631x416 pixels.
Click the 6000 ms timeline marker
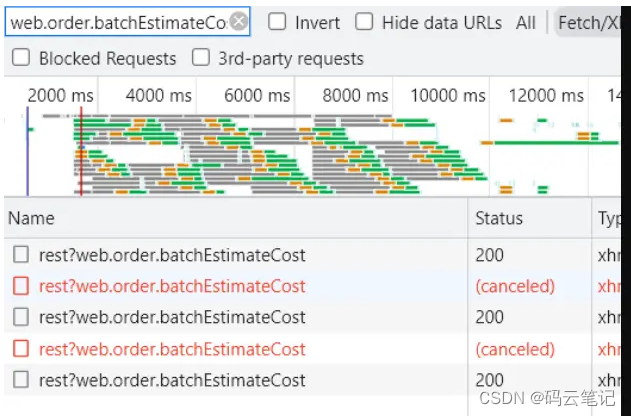[257, 96]
